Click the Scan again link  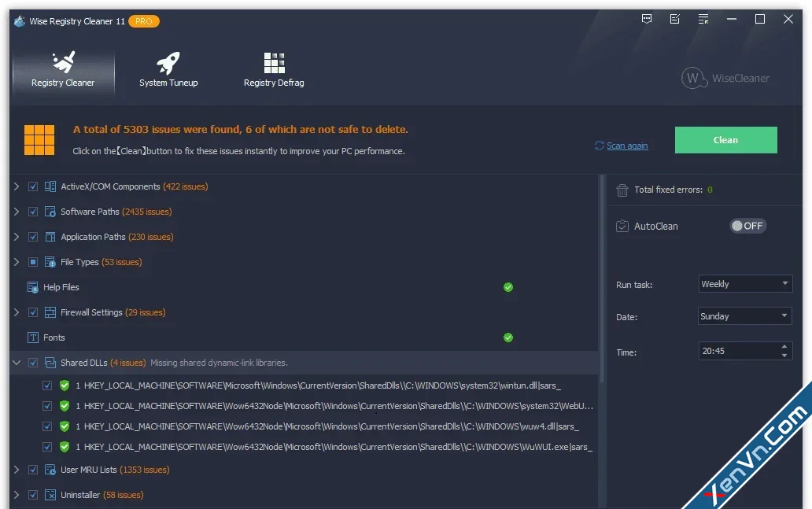click(x=627, y=146)
